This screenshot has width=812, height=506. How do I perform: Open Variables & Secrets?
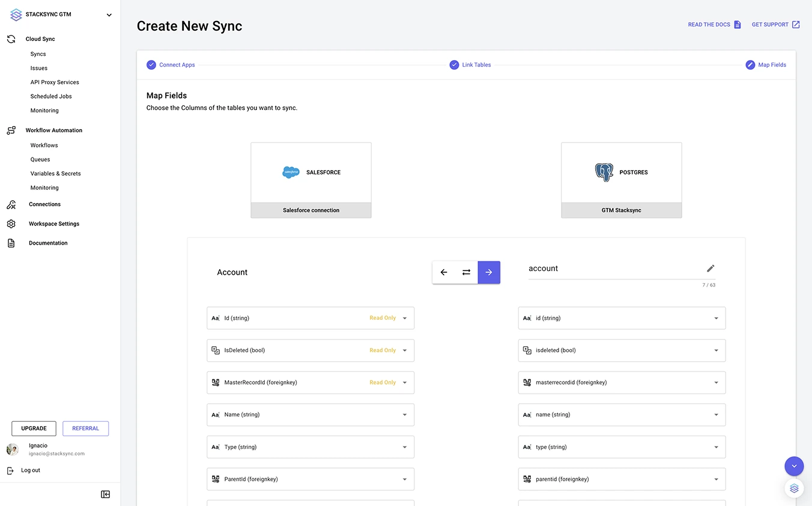point(55,174)
